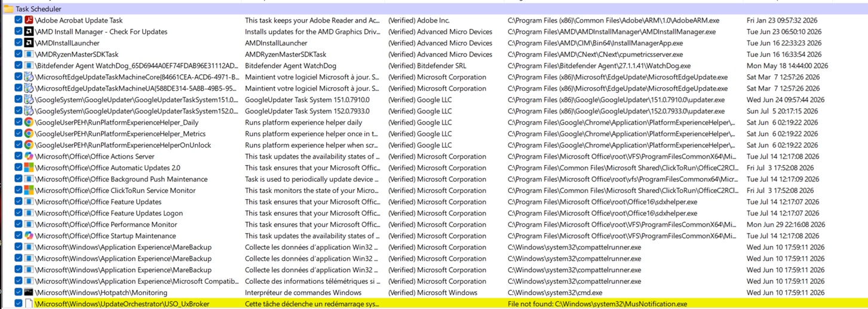Click the MicrosoftEdgeUpdateTaskMachineCore entry icon
The width and height of the screenshot is (868, 309).
pyautogui.click(x=28, y=77)
